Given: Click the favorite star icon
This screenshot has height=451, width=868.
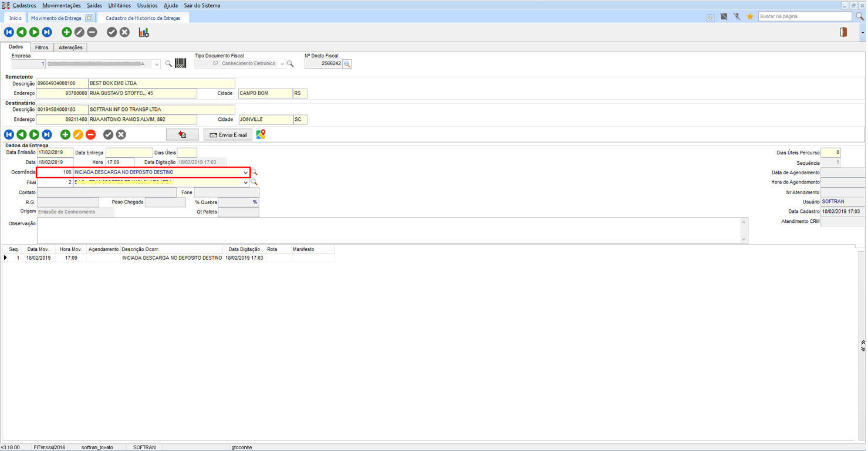Looking at the screenshot, I should (x=750, y=16).
